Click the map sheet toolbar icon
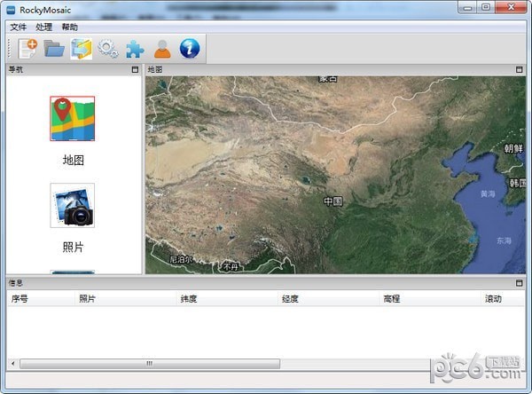The height and width of the screenshot is (394, 532). coord(82,49)
